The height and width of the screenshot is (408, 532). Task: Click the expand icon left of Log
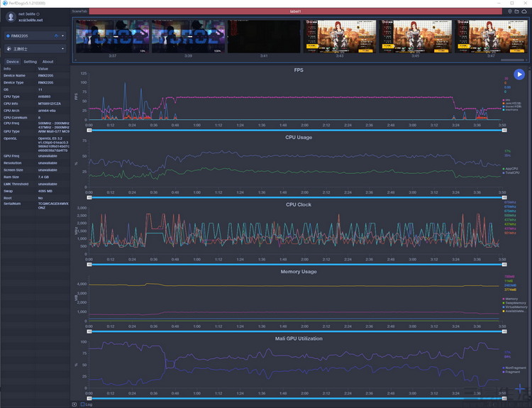point(74,404)
